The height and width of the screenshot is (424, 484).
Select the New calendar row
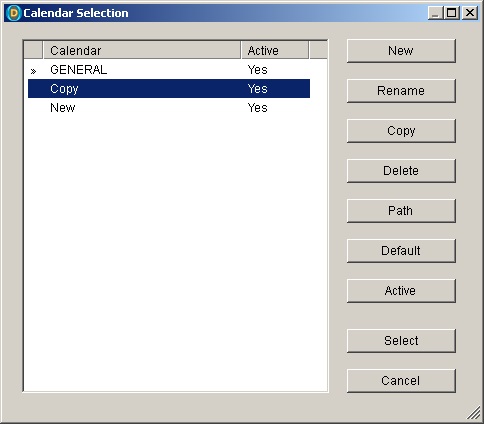(x=169, y=108)
